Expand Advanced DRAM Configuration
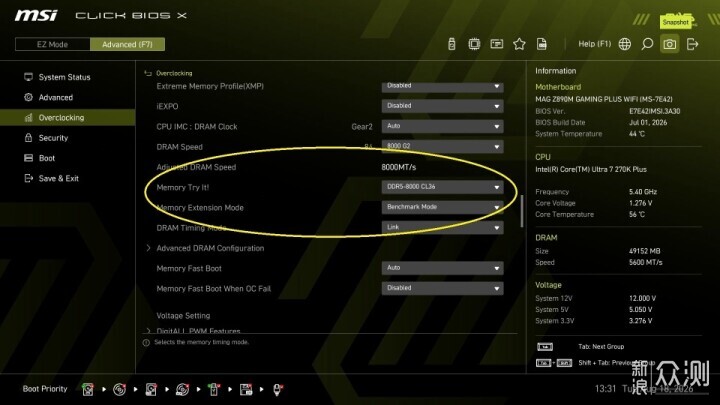The image size is (720, 405). (x=210, y=248)
